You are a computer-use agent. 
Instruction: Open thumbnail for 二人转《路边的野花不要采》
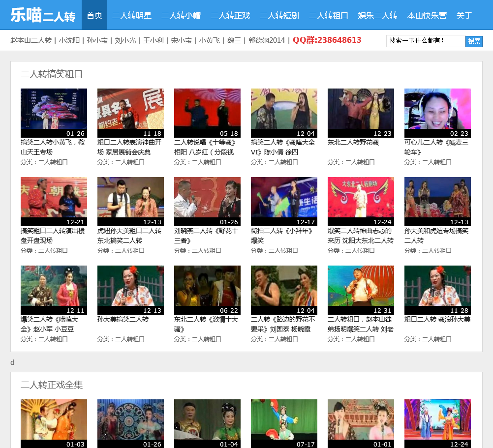pyautogui.click(x=284, y=290)
